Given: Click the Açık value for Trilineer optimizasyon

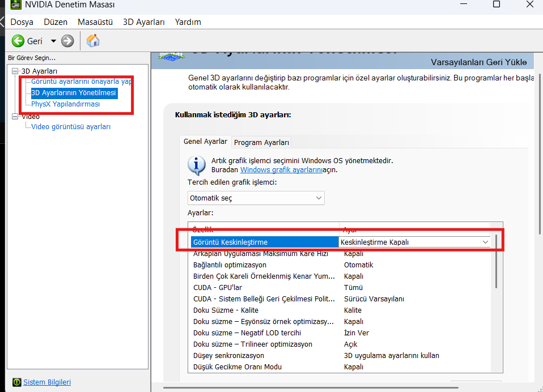Looking at the screenshot, I should pos(350,344).
